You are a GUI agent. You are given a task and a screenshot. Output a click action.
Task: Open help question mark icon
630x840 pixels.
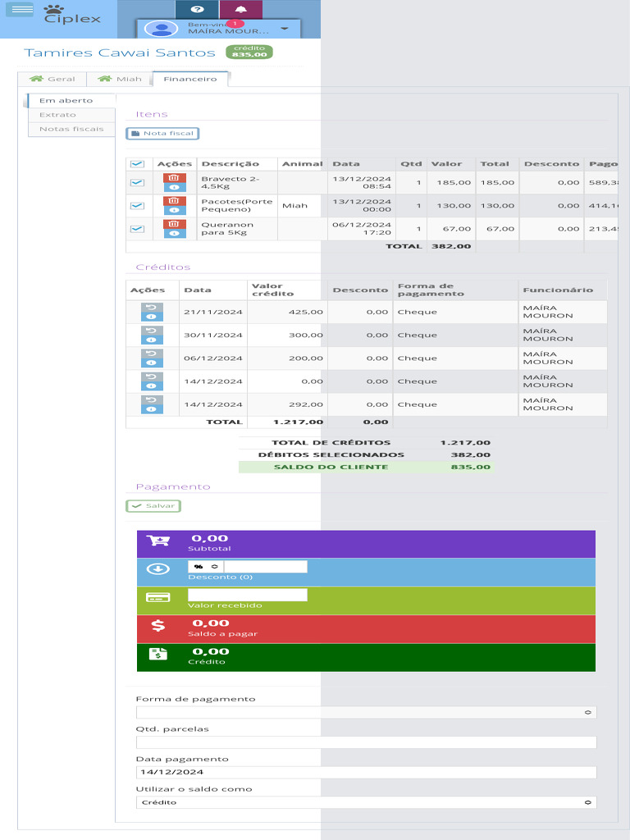(x=197, y=9)
